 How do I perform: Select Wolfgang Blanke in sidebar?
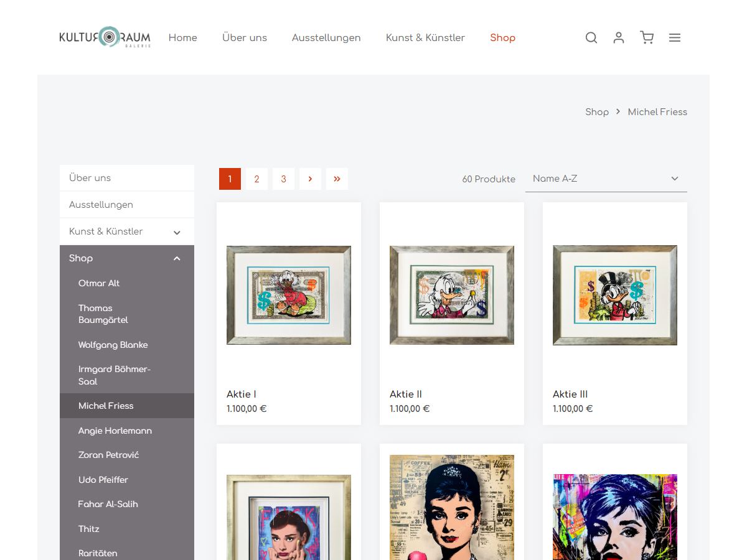pos(127,345)
